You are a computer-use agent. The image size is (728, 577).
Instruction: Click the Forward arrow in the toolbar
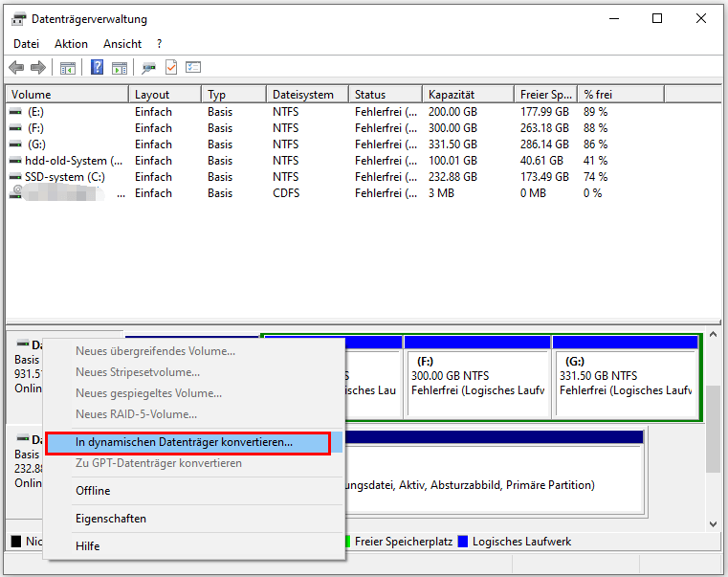38,68
